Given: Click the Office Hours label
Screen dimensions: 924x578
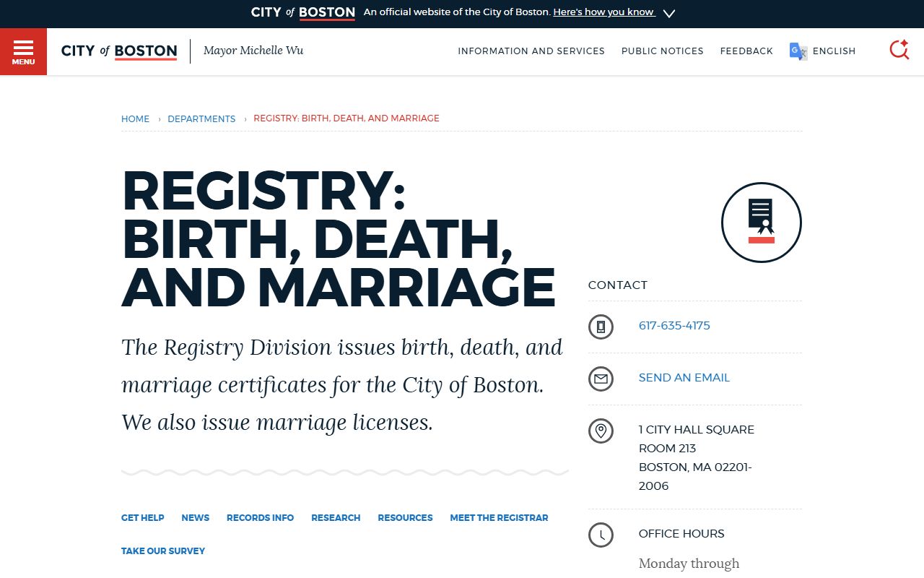Looking at the screenshot, I should click(681, 534).
